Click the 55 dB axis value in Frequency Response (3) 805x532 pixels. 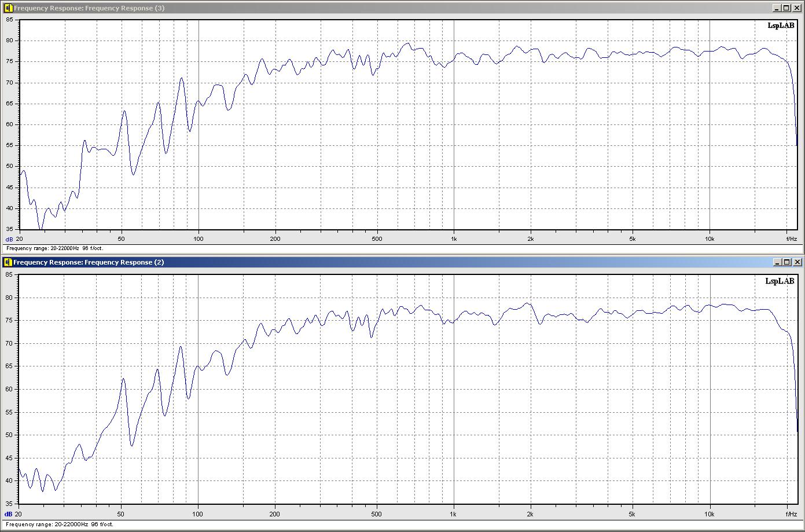click(x=9, y=145)
